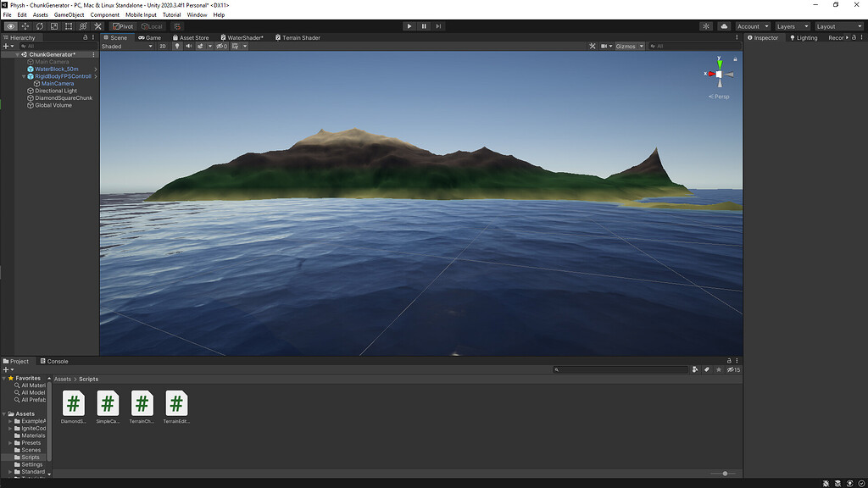This screenshot has height=488, width=868.
Task: Select the Hand view tool
Action: (x=11, y=26)
